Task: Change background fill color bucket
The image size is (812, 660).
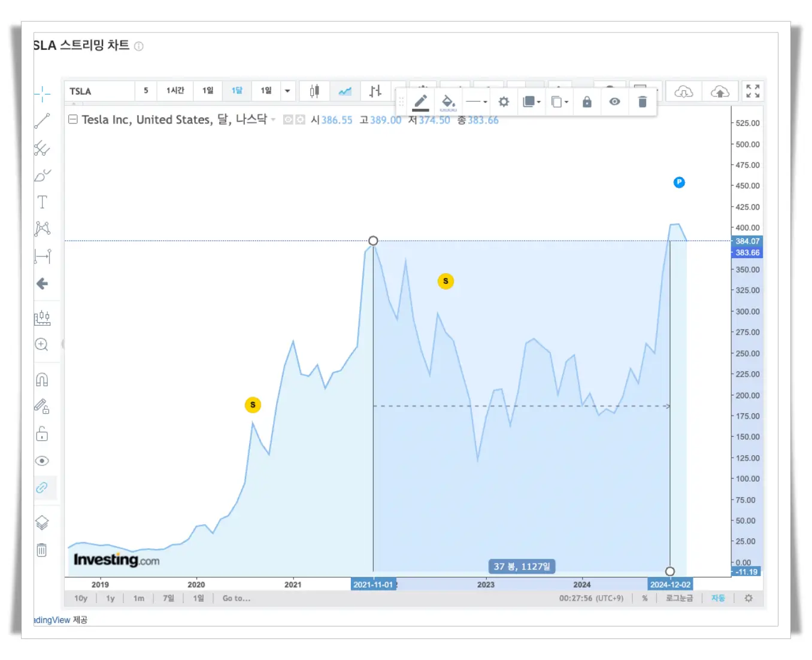Action: (x=448, y=102)
